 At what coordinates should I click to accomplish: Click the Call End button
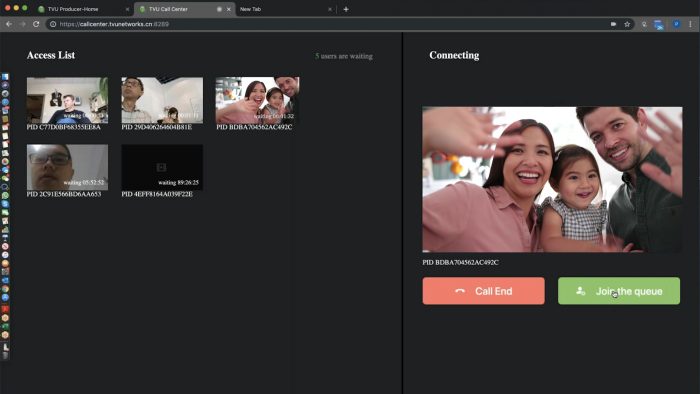(483, 291)
